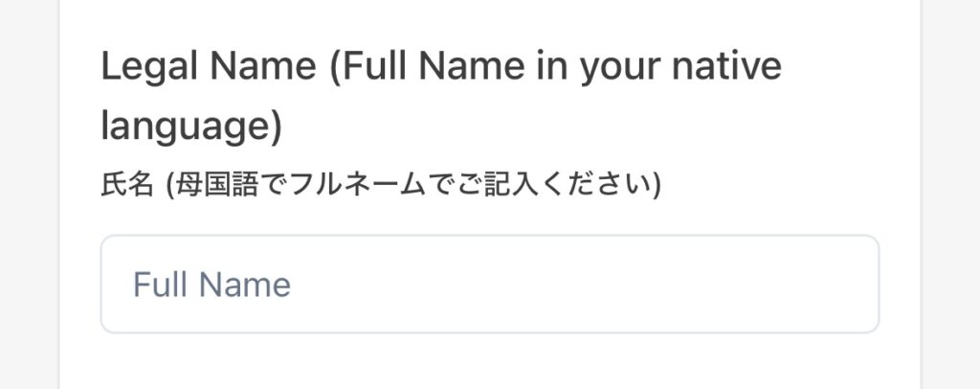Click the word "language)" in the label
Image resolution: width=980 pixels, height=389 pixels.
point(191,126)
